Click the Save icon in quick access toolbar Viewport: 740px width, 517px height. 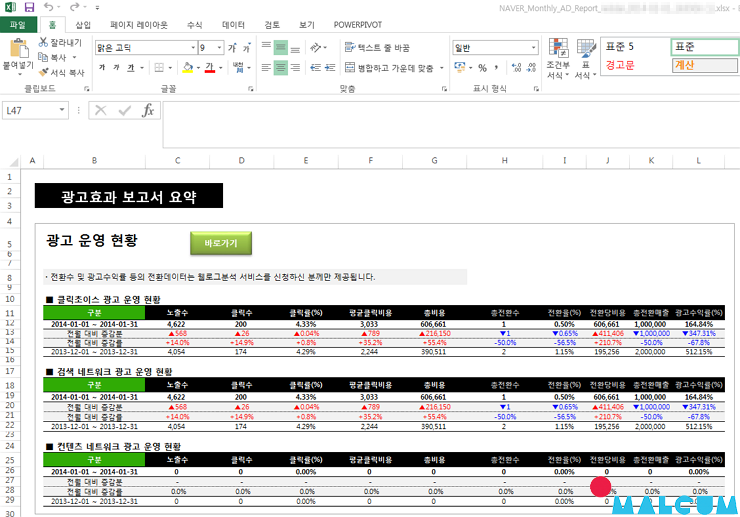point(29,7)
